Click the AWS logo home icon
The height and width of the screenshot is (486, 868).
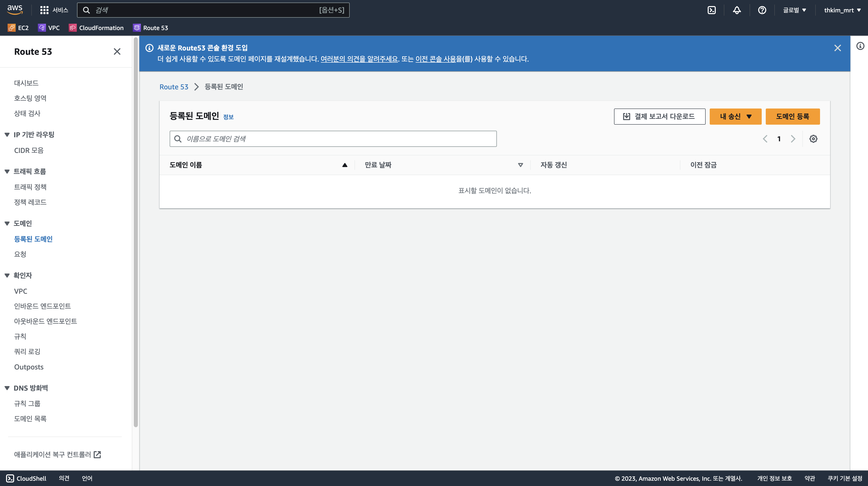[x=15, y=9]
